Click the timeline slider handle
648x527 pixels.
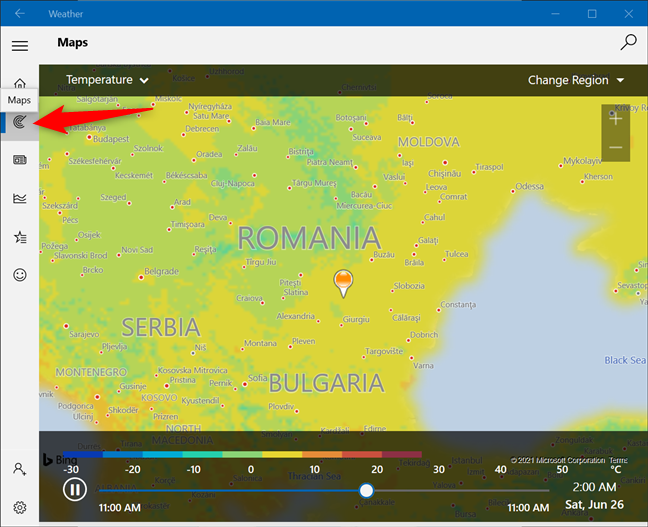366,491
